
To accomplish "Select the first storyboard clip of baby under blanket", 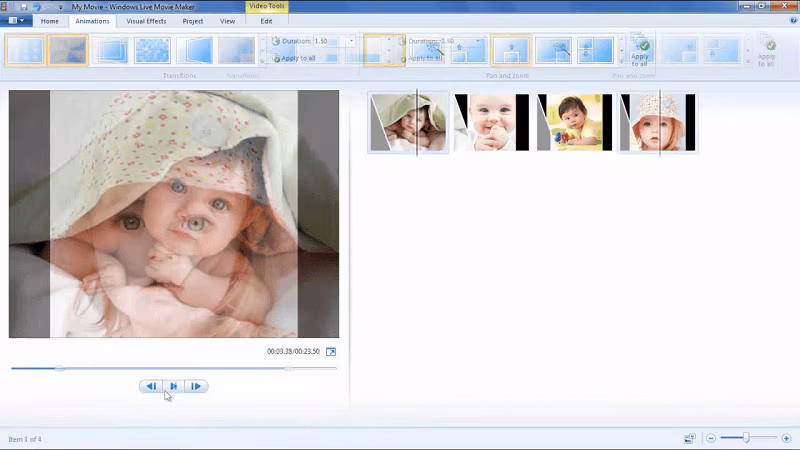I will tap(408, 122).
